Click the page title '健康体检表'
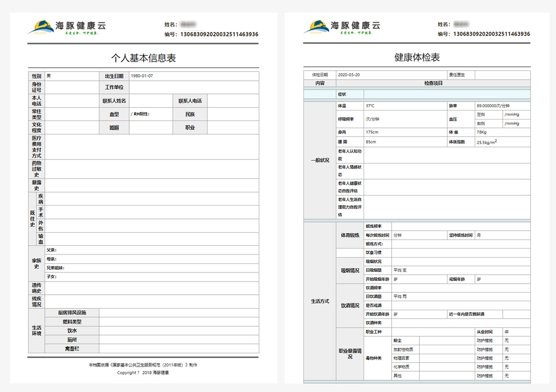 pos(417,57)
